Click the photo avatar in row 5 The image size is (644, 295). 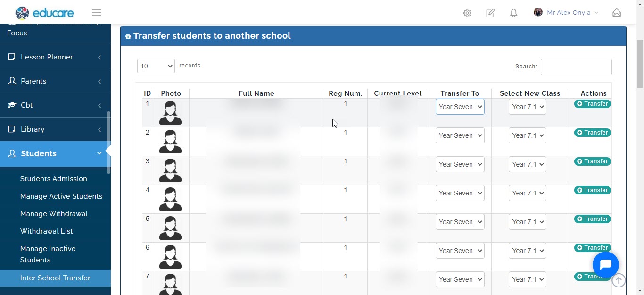click(x=170, y=228)
